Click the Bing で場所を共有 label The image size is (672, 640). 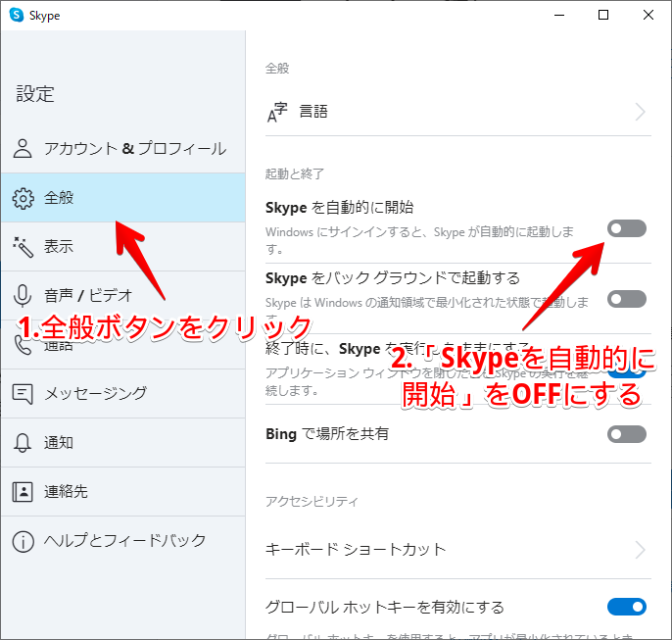[327, 434]
